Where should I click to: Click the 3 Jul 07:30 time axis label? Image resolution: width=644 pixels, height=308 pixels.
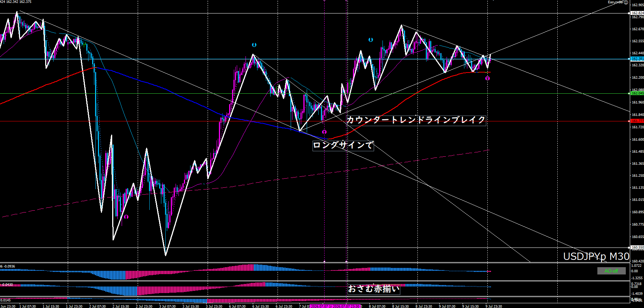pos(167,306)
